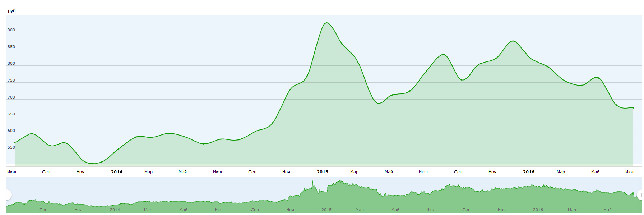Image resolution: width=644 pixels, height=215 pixels.
Task: Click the Май label after 2016 on the main axis
Action: click(595, 172)
